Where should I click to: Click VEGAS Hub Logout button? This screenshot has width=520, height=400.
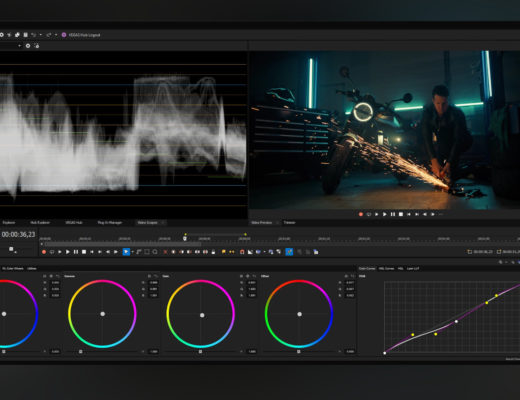pos(81,35)
